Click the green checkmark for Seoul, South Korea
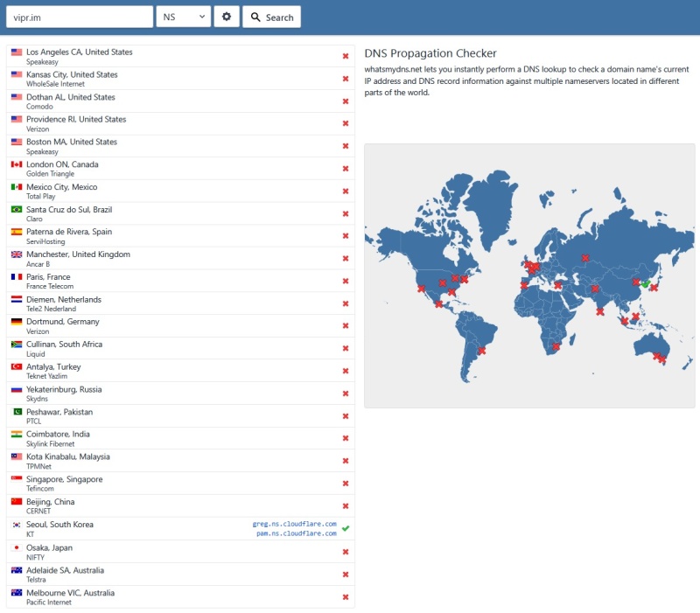This screenshot has height=613, width=700. click(x=346, y=528)
